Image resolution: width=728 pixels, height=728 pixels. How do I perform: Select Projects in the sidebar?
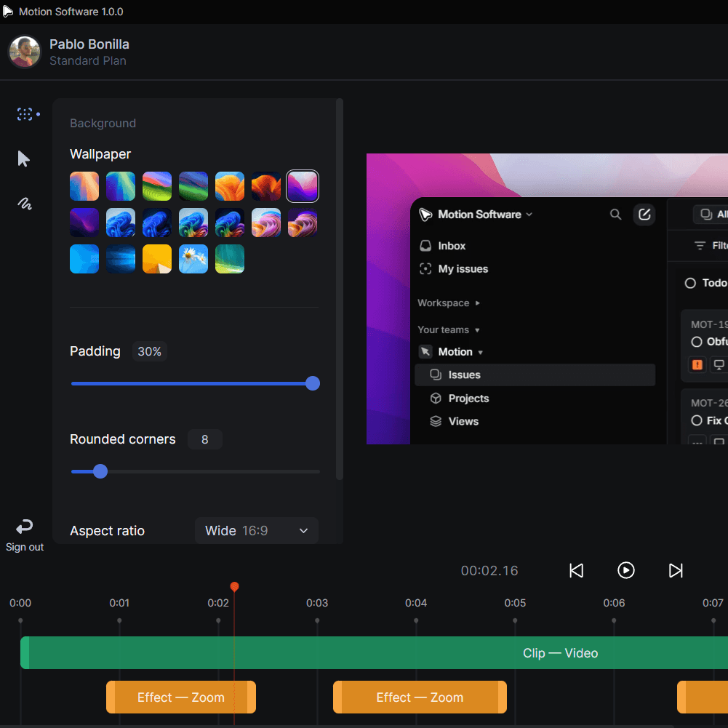pos(468,399)
